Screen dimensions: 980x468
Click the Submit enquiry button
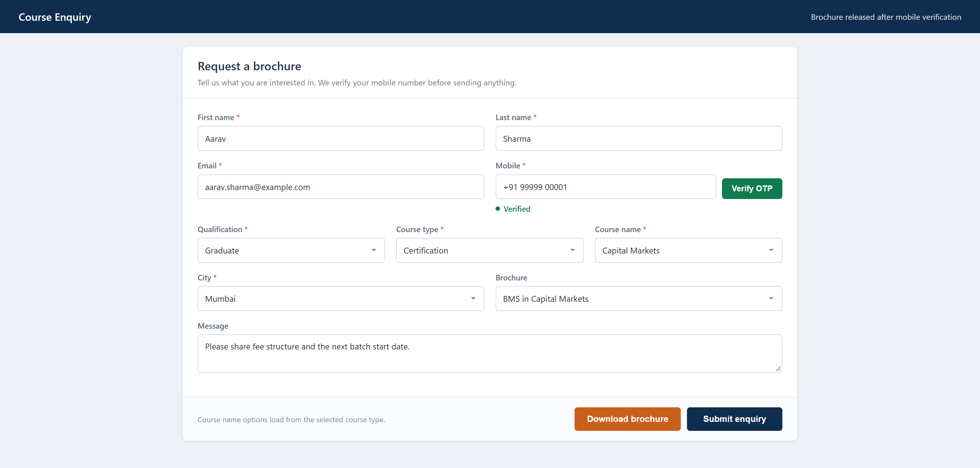coord(734,419)
